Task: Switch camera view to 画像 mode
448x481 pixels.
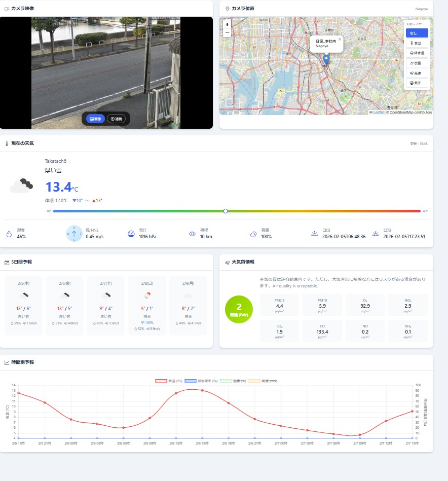Action: 95,119
